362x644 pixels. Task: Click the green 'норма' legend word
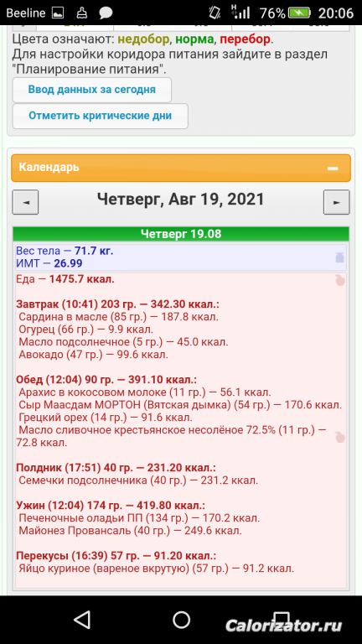click(194, 39)
